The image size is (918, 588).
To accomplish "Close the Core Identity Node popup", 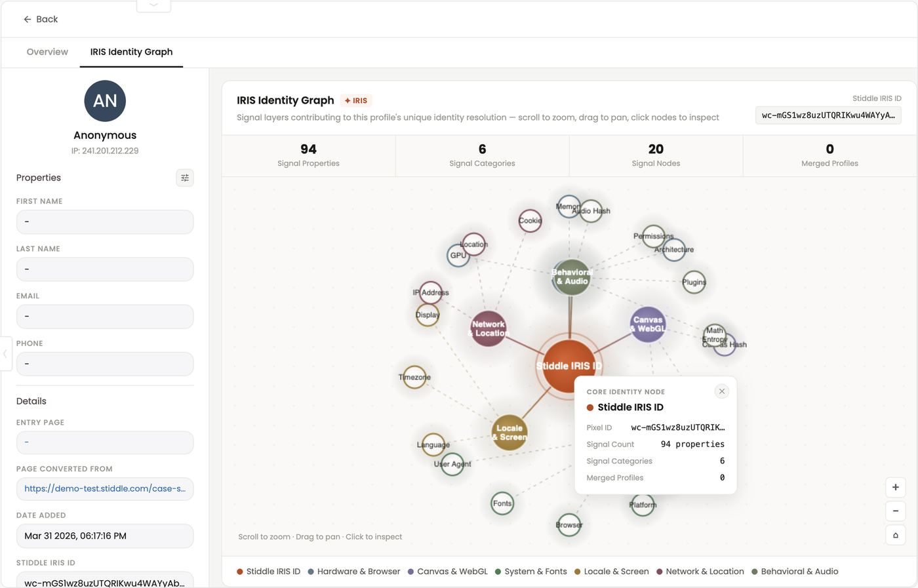I will click(x=721, y=391).
